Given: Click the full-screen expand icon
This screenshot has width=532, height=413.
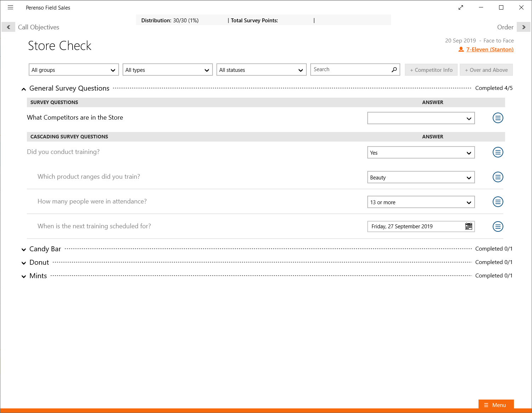Looking at the screenshot, I should 461,7.
